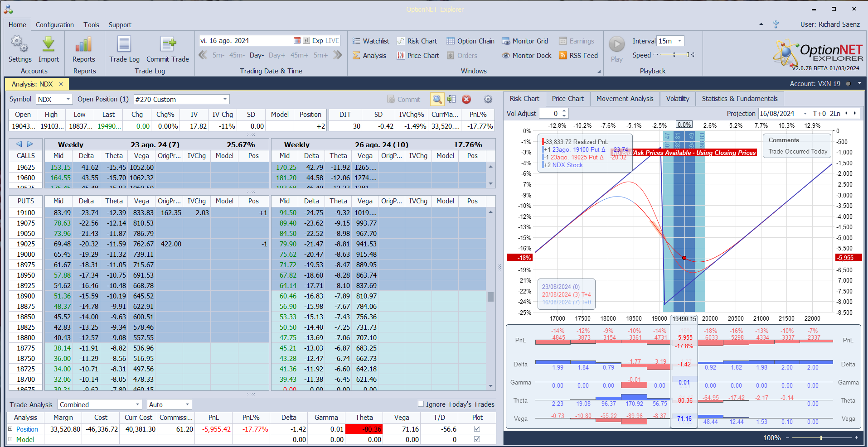Image resolution: width=868 pixels, height=447 pixels.
Task: Step forward one day with Day+
Action: coord(276,55)
